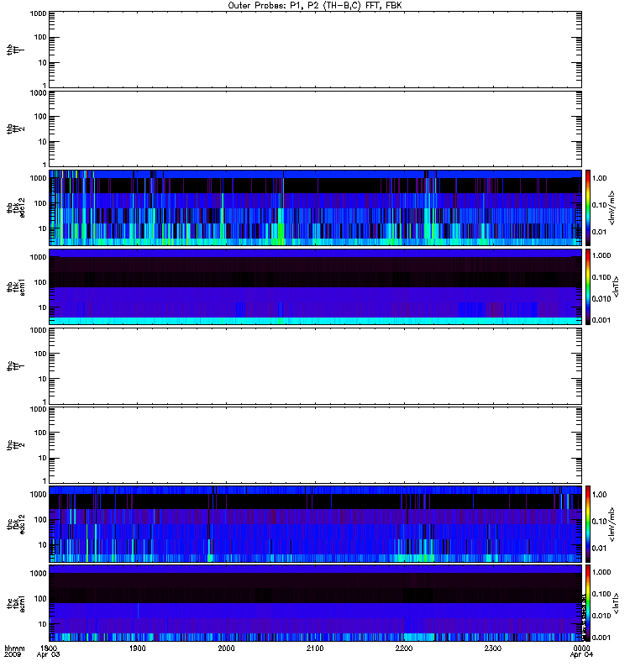
Task: Click the plot title "Outer Probes: P1, P2 (TH-B,C) FFT, FBK"
Action: (x=315, y=6)
